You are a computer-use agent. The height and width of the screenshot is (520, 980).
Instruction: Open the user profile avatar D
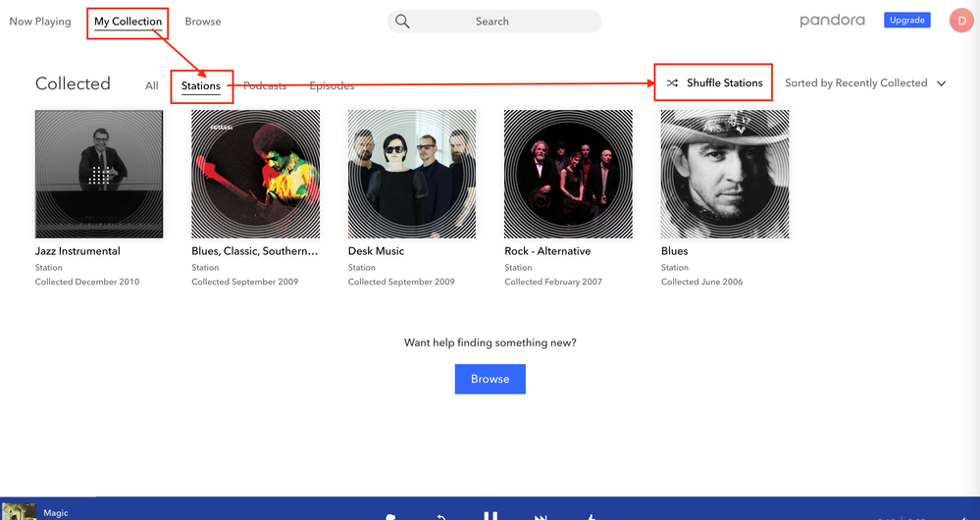(x=960, y=21)
